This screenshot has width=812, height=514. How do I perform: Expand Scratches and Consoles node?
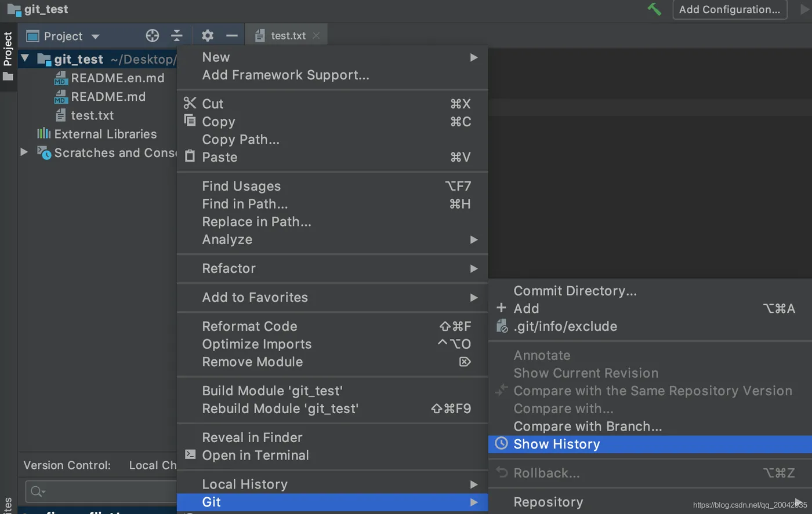24,152
